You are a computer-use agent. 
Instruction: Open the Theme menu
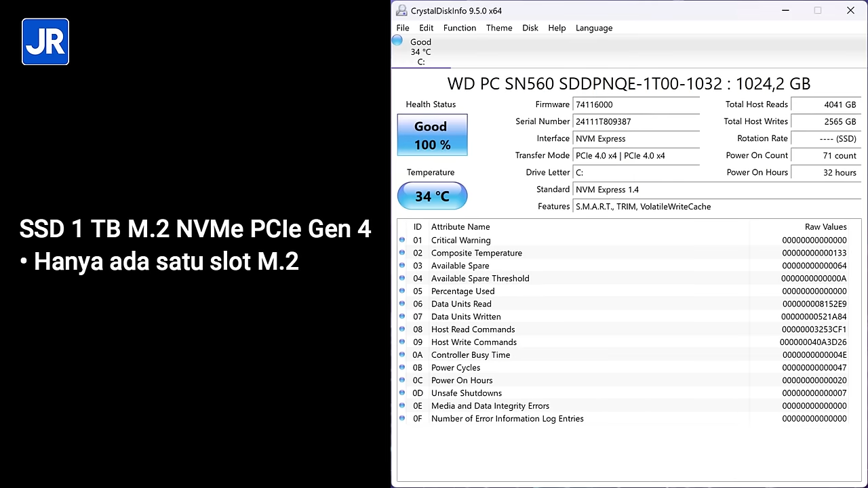click(499, 28)
